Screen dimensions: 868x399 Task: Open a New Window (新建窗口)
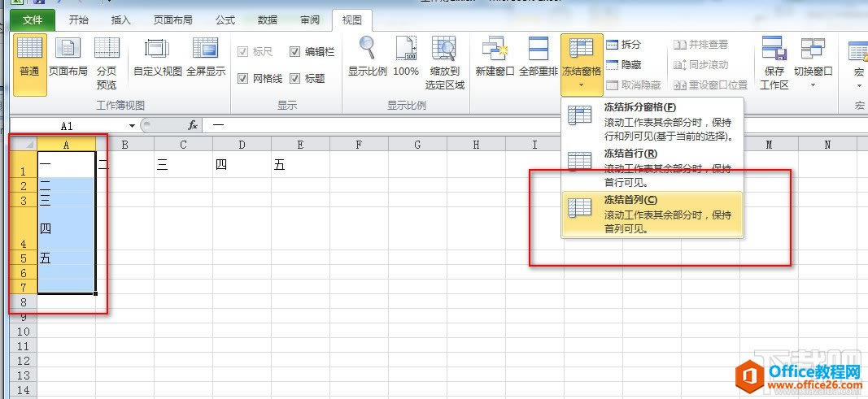495,58
